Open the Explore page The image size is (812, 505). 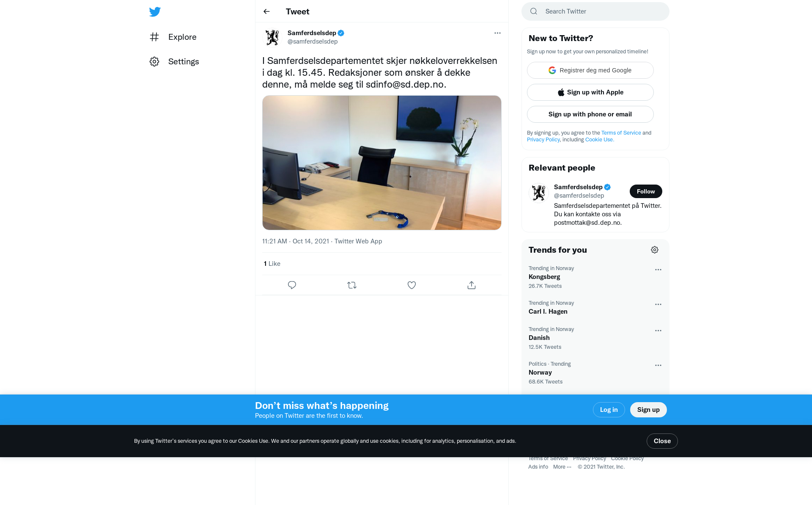point(173,37)
